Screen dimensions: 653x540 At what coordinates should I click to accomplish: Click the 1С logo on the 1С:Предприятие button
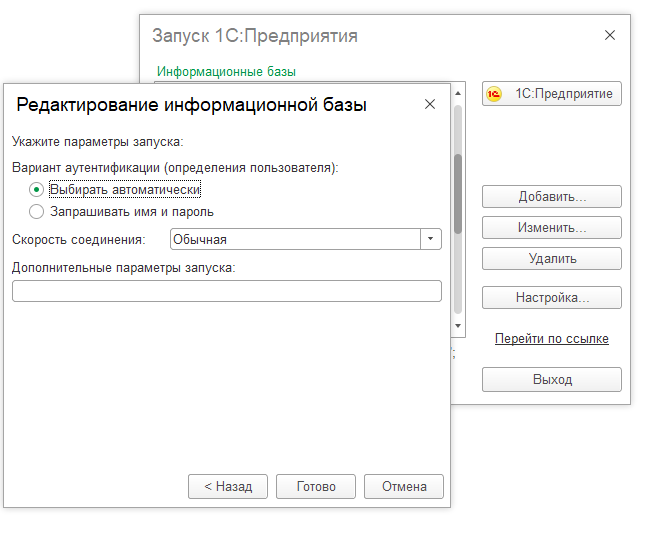(x=494, y=94)
